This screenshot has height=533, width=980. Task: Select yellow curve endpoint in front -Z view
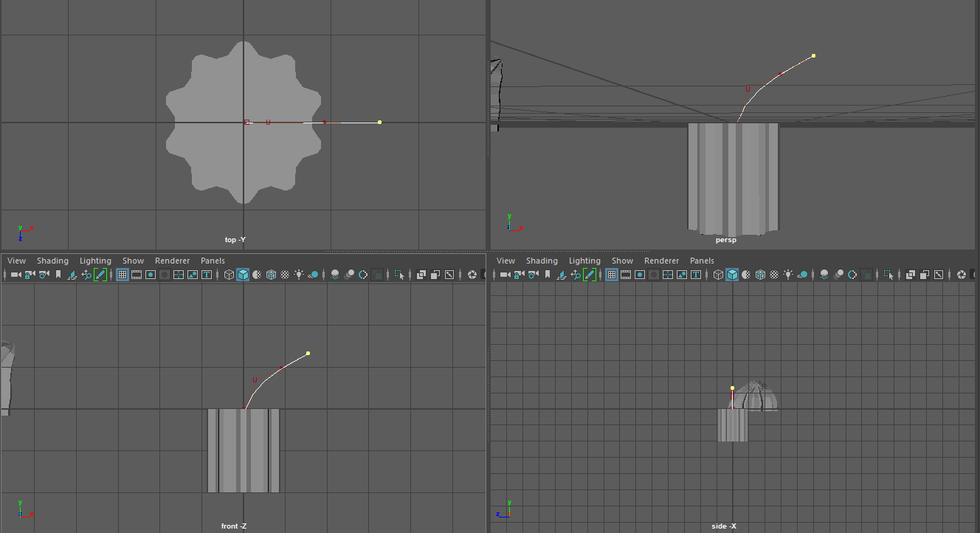pyautogui.click(x=308, y=354)
